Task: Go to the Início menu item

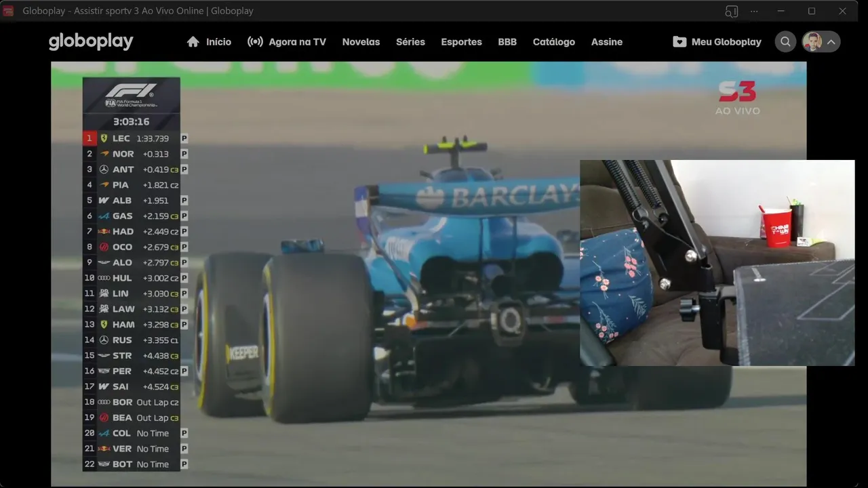Action: pyautogui.click(x=218, y=41)
